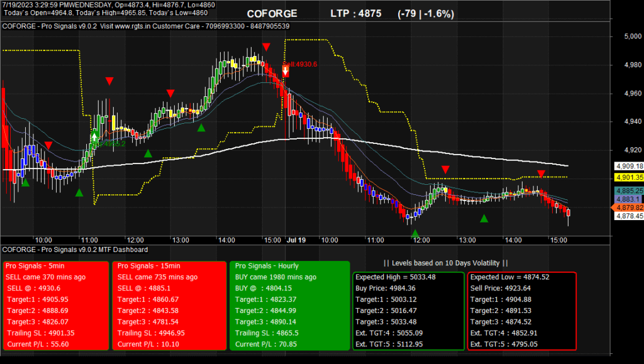Click the 'Pro Signals - 5min' panel heading
This screenshot has width=644, height=364.
[x=35, y=266]
